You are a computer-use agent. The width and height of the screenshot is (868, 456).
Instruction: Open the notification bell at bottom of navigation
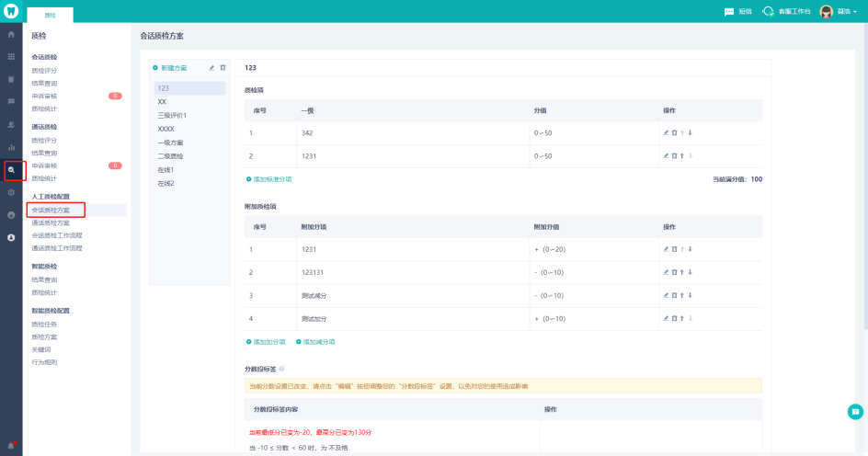point(11,446)
